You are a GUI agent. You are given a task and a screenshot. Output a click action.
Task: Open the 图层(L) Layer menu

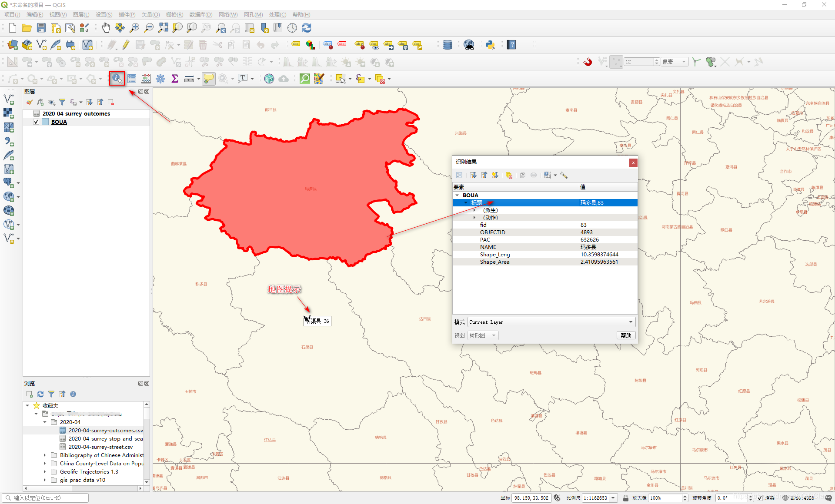tap(81, 14)
